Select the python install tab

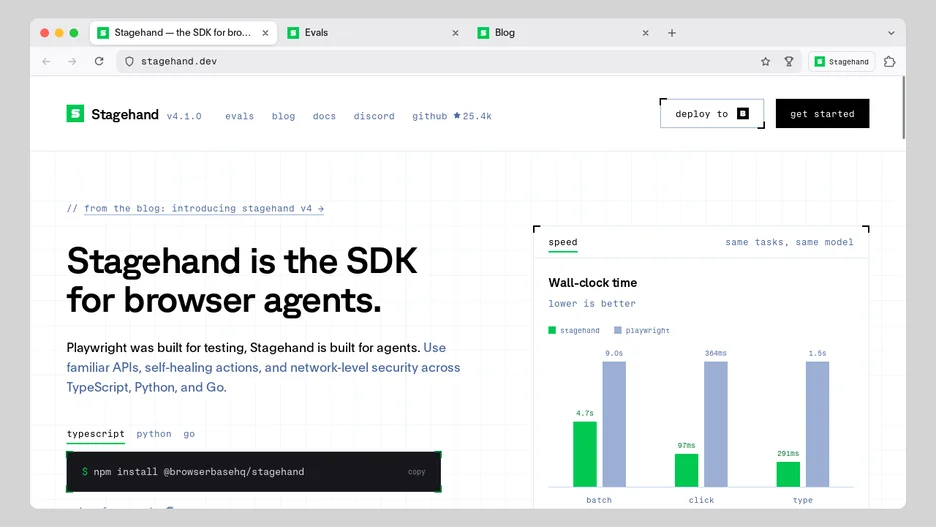tap(154, 434)
